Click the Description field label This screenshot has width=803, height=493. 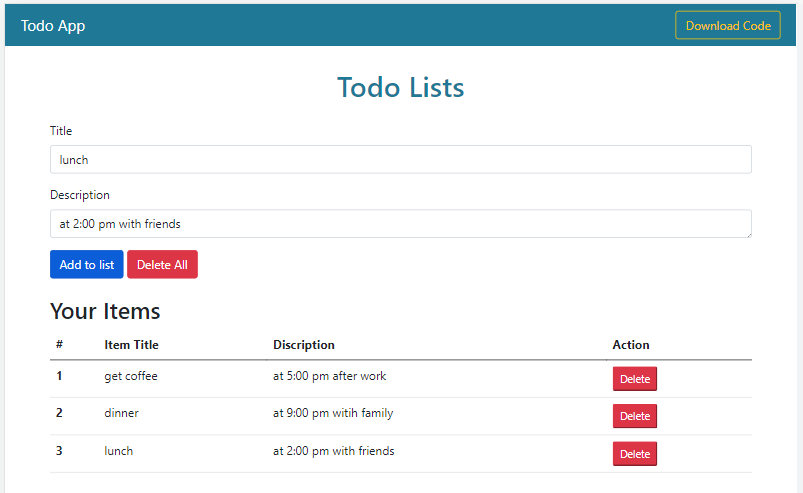[80, 195]
